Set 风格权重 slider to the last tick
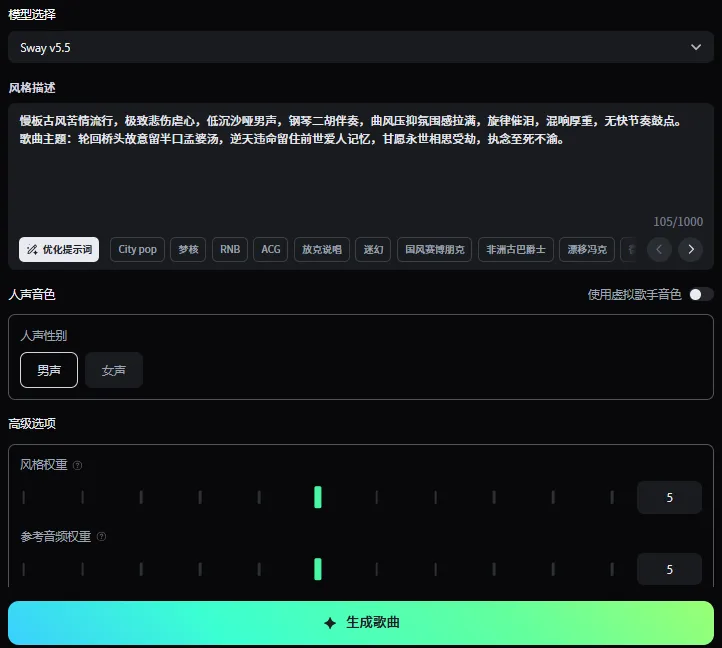The width and height of the screenshot is (722, 648). point(612,497)
